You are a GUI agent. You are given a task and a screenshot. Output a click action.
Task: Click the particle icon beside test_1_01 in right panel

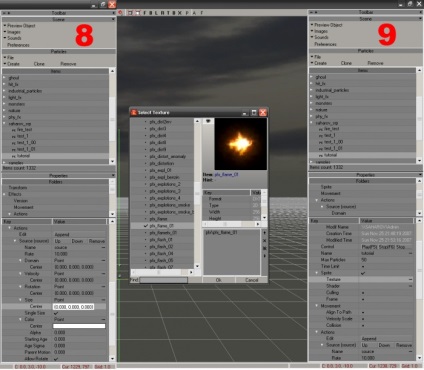point(321,149)
